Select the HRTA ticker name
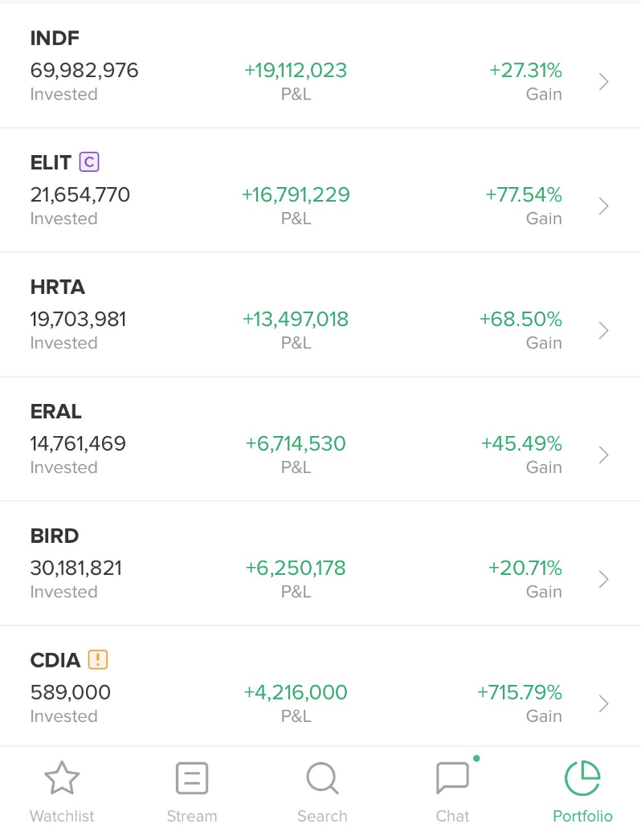Viewport: 641px width, 840px height. (x=57, y=287)
